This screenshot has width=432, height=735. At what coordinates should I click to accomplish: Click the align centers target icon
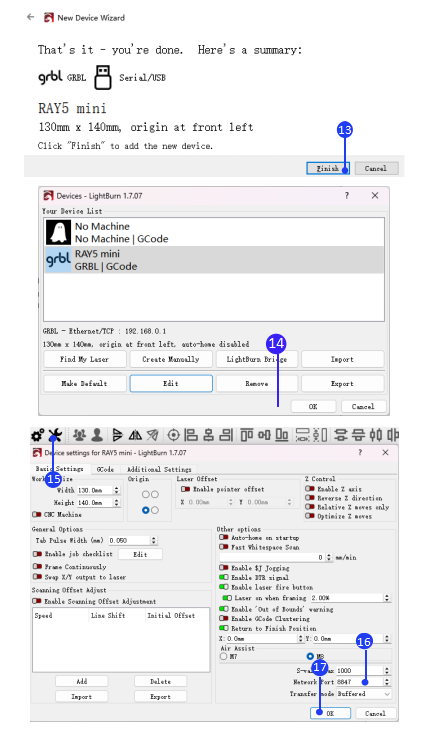tap(173, 435)
